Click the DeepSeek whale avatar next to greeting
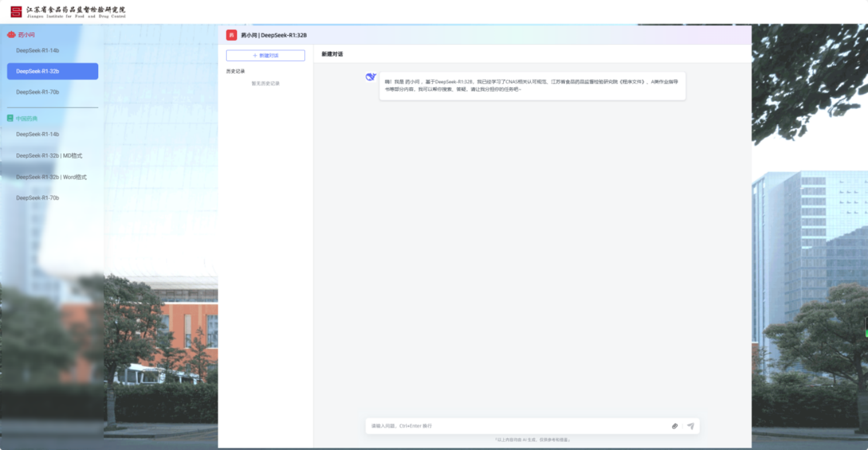The height and width of the screenshot is (450, 868). [371, 77]
